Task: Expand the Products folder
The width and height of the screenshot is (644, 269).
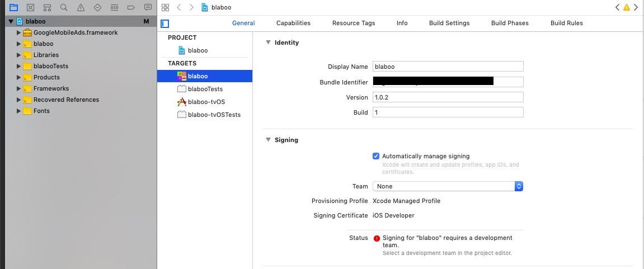Action: (x=18, y=77)
